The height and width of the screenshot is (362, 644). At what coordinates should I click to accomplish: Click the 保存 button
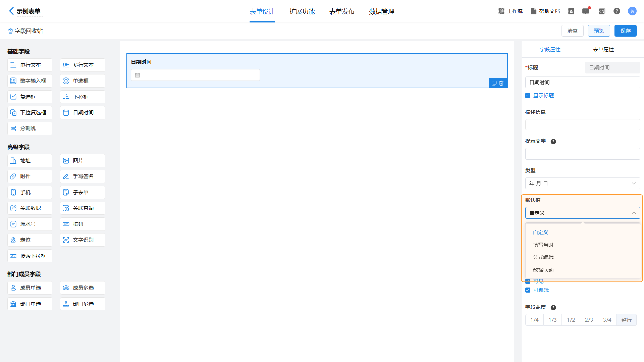(625, 31)
